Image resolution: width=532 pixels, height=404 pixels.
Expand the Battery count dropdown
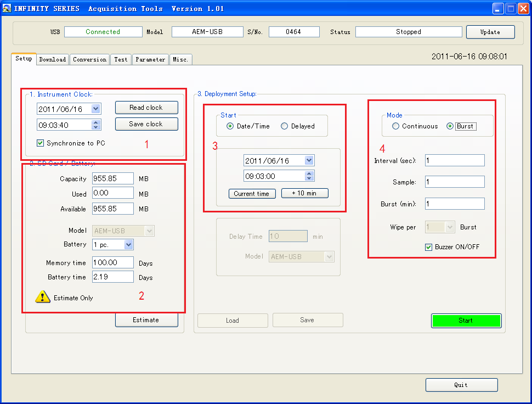click(128, 244)
